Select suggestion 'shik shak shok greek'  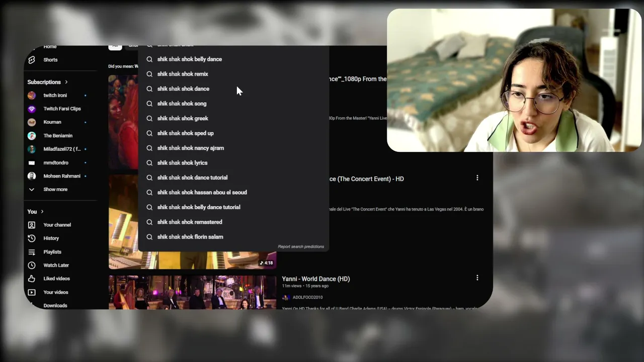pyautogui.click(x=234, y=119)
